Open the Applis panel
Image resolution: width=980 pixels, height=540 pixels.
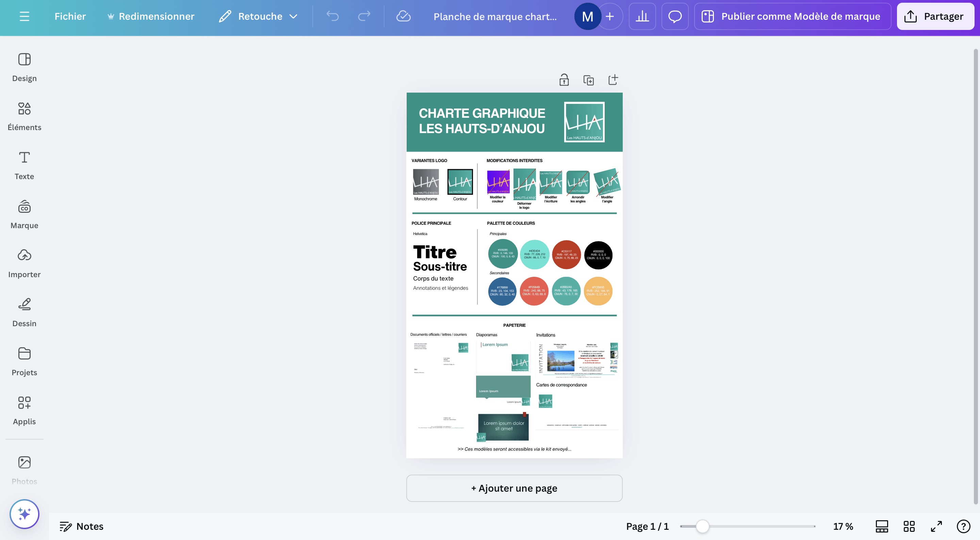tap(24, 411)
